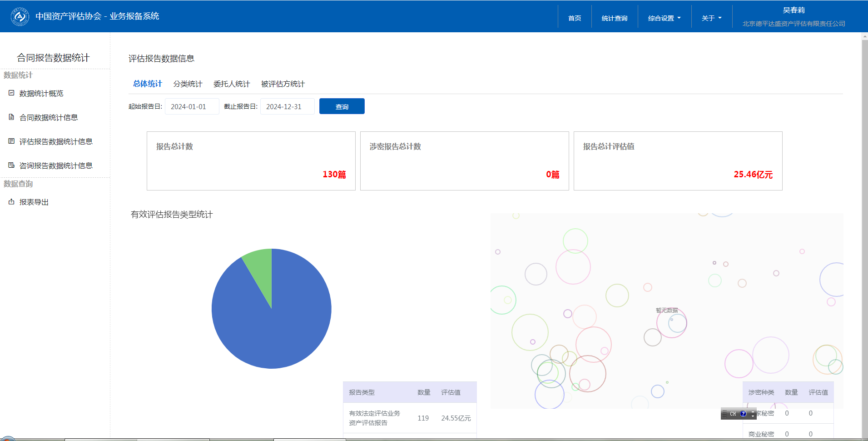The height and width of the screenshot is (441, 868).
Task: Click the 报表导出 export icon
Action: click(11, 202)
